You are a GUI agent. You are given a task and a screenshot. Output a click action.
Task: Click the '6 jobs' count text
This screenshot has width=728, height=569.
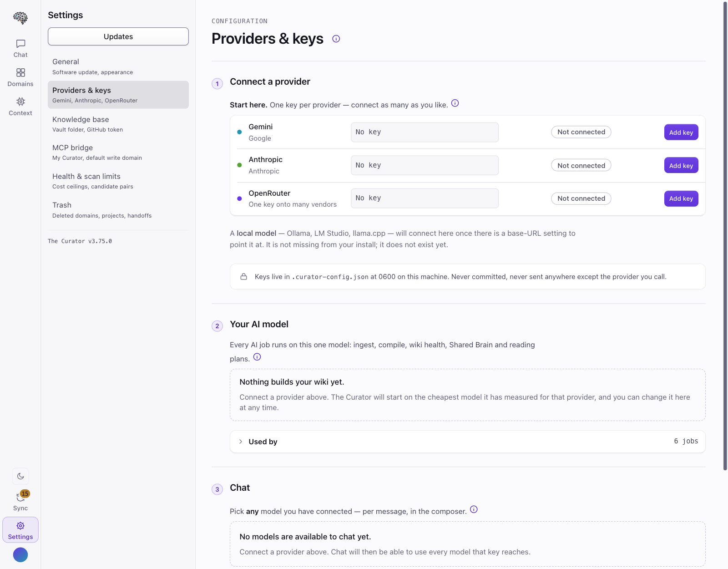coord(686,441)
